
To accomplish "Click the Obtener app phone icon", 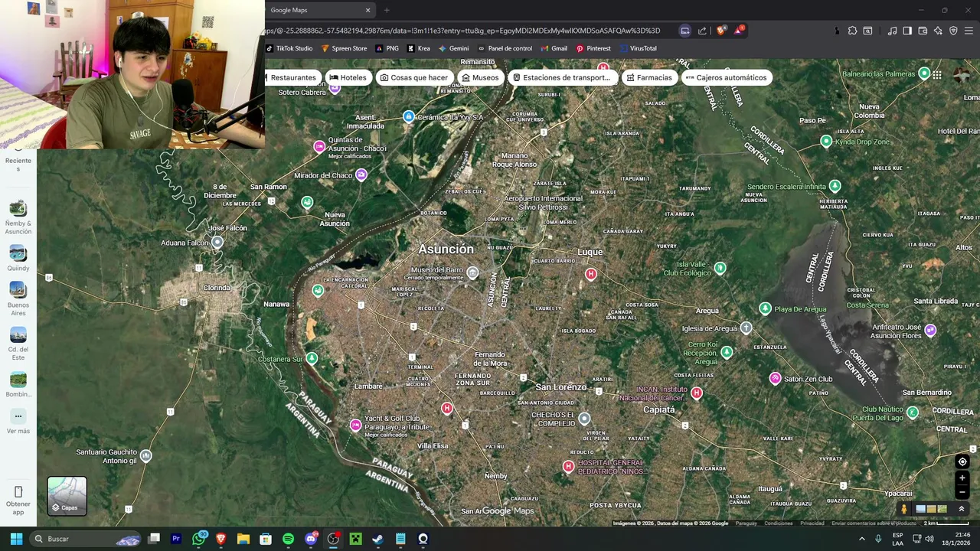I will [x=18, y=491].
